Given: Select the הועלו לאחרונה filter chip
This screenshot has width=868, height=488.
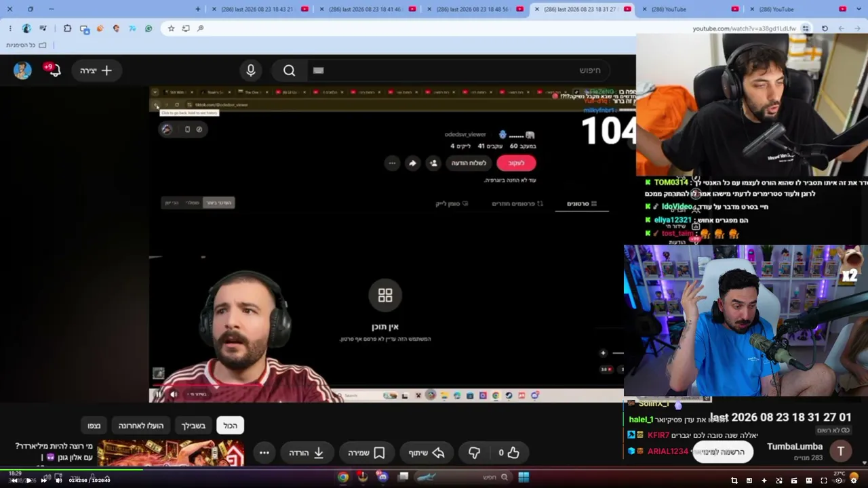Looking at the screenshot, I should (141, 426).
